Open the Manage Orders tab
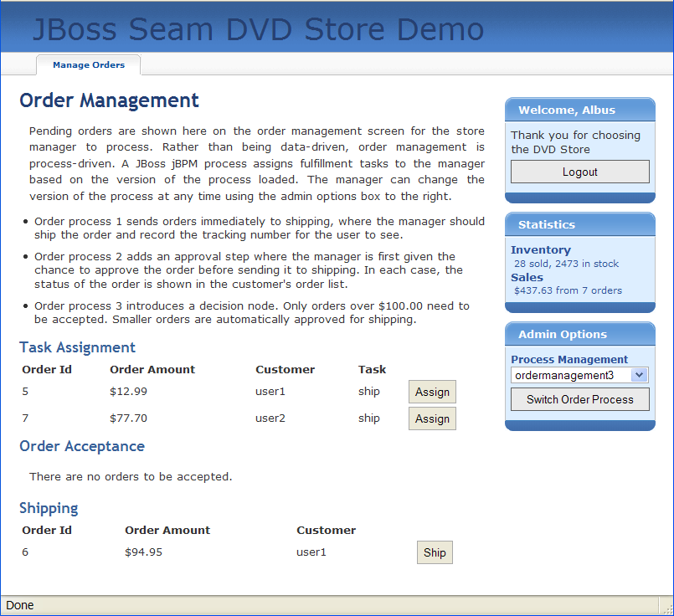This screenshot has width=674, height=616. pyautogui.click(x=88, y=65)
